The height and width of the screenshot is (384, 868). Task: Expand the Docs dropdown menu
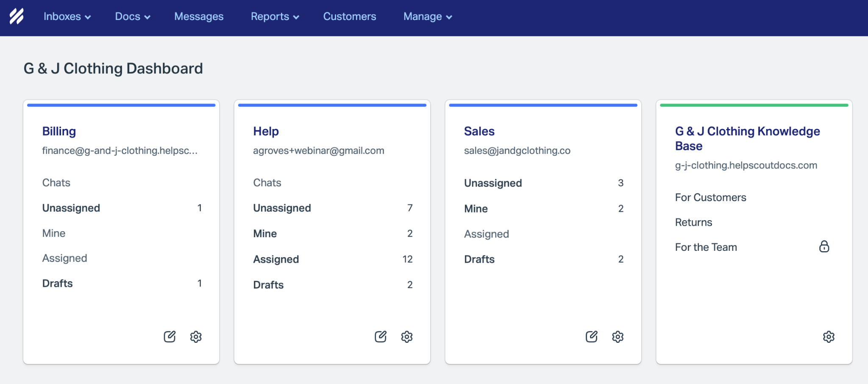coord(133,17)
